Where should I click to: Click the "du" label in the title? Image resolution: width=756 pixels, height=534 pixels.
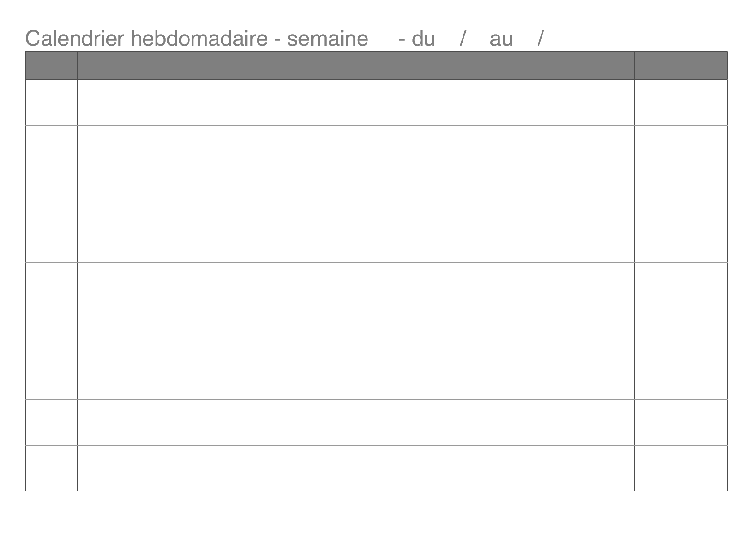coord(423,39)
